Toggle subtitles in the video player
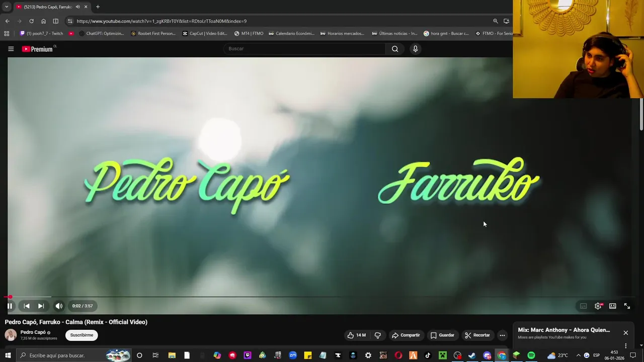Screen dimensions: 644x362 583,306
